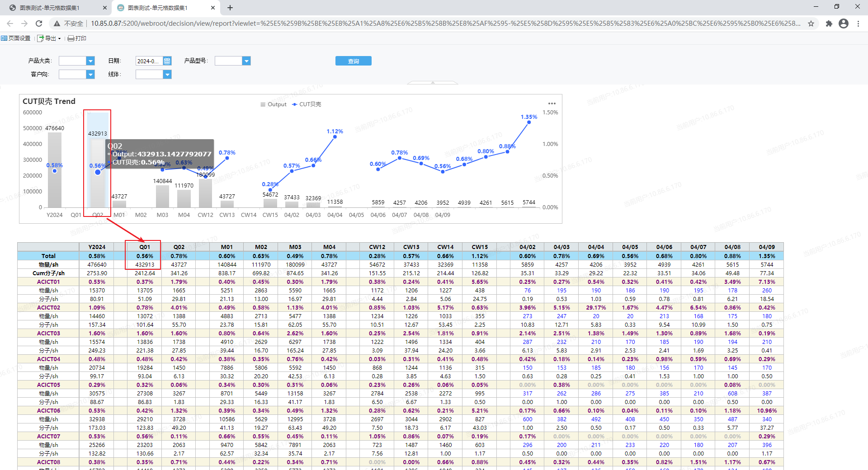Click the ACICT01 row label
Image resolution: width=868 pixels, height=470 pixels.
(48, 282)
